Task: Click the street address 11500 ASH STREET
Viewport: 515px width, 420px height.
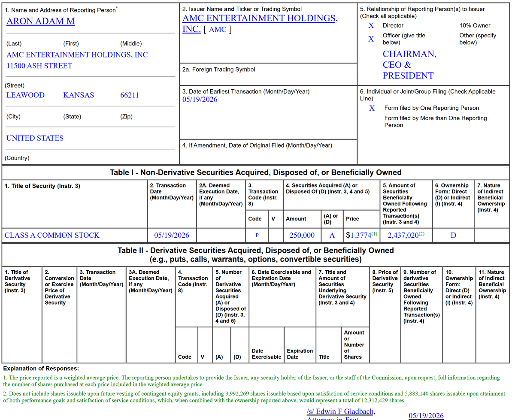Action: [x=39, y=66]
